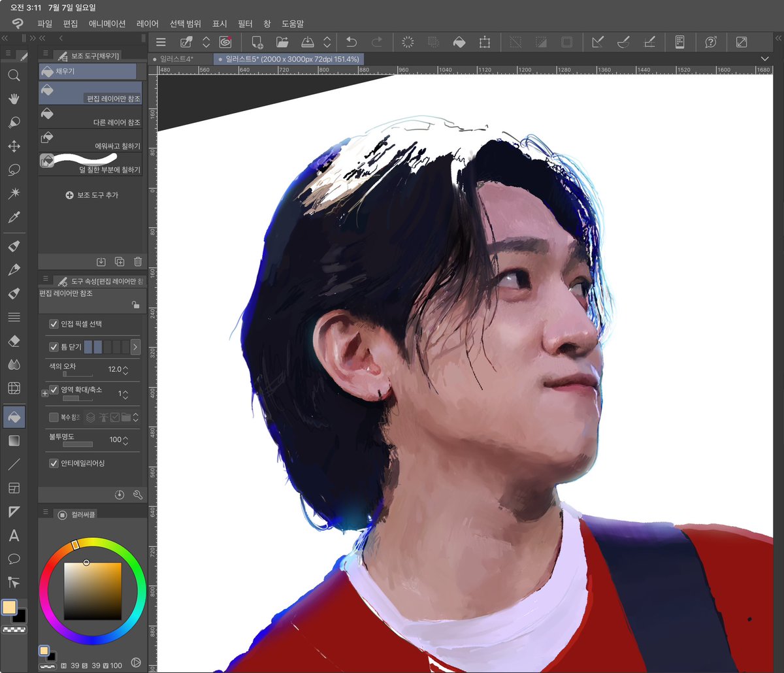Image resolution: width=784 pixels, height=673 pixels.
Task: Select 에워싸고 칠하기 sub tool
Action: point(90,140)
